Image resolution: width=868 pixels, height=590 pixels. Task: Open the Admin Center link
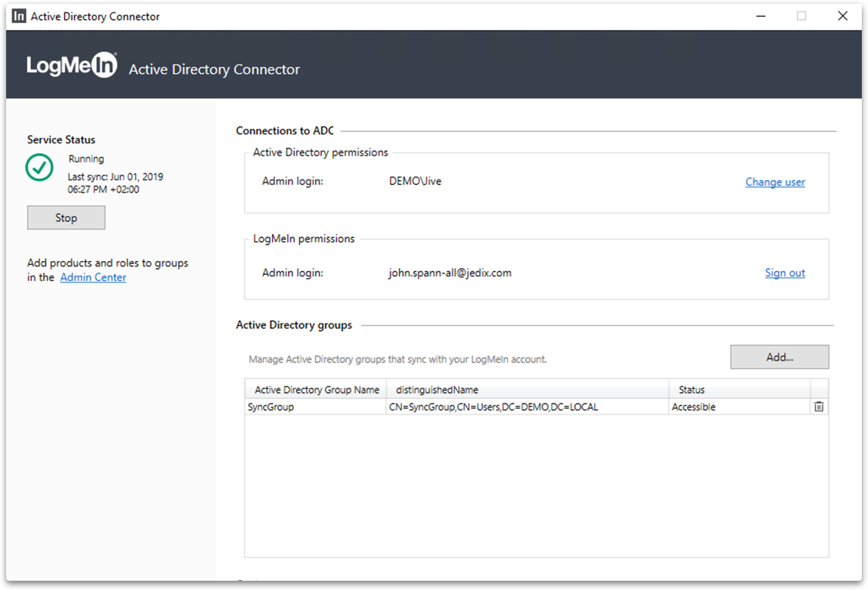(93, 277)
